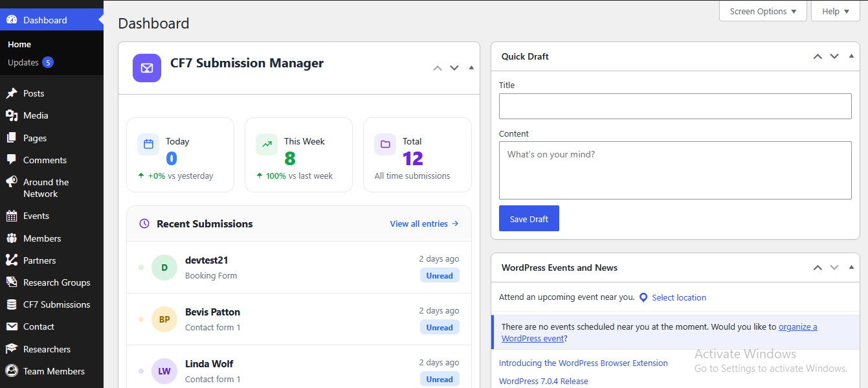
Task: Open Introducing the WordPress Browser Extension link
Action: pyautogui.click(x=583, y=363)
